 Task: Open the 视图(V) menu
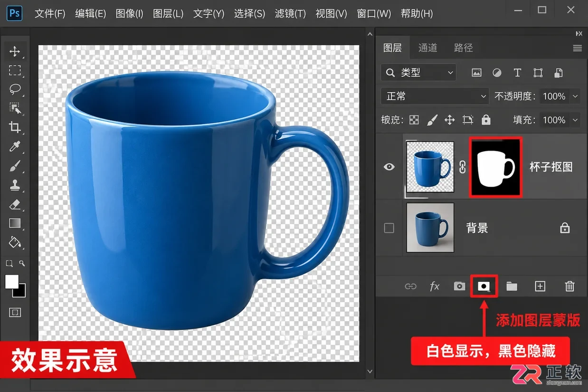(x=332, y=14)
